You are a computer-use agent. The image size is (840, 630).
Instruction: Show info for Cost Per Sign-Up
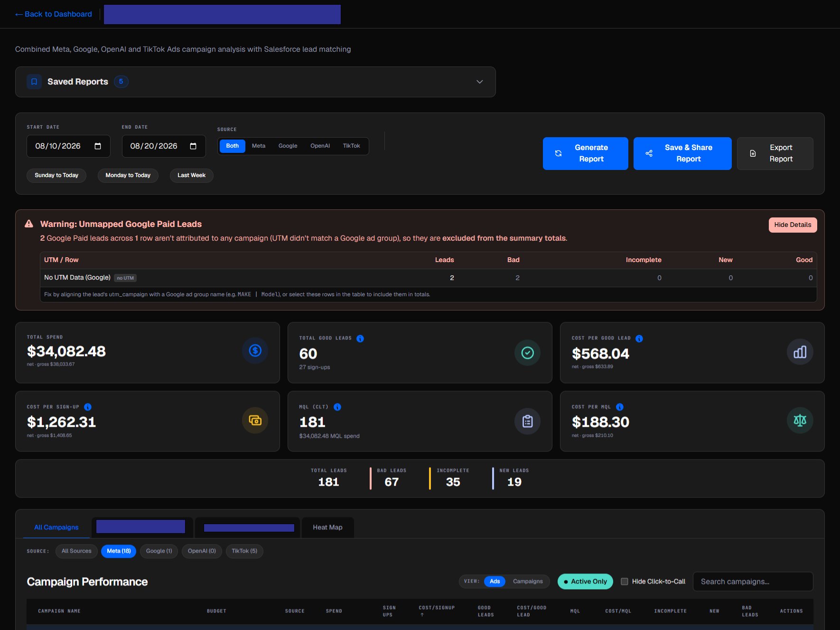click(x=88, y=407)
